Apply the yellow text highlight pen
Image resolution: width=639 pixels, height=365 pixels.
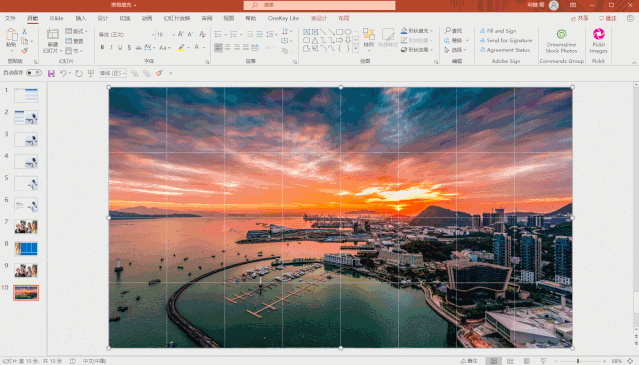181,48
